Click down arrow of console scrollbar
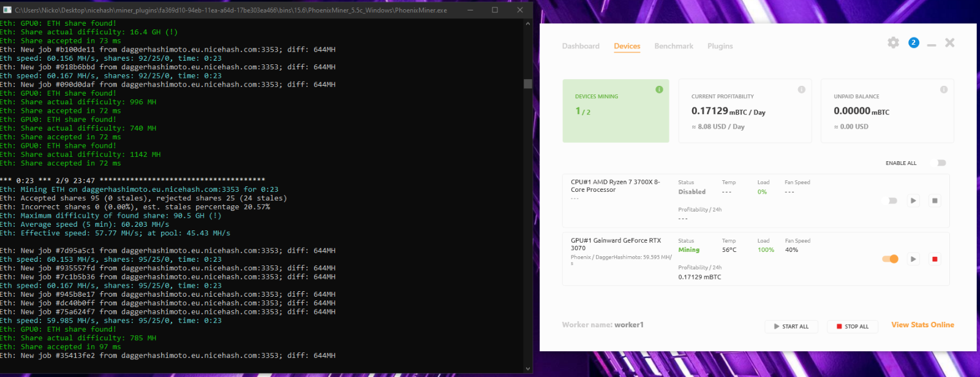Viewport: 980px width, 377px height. pos(528,368)
